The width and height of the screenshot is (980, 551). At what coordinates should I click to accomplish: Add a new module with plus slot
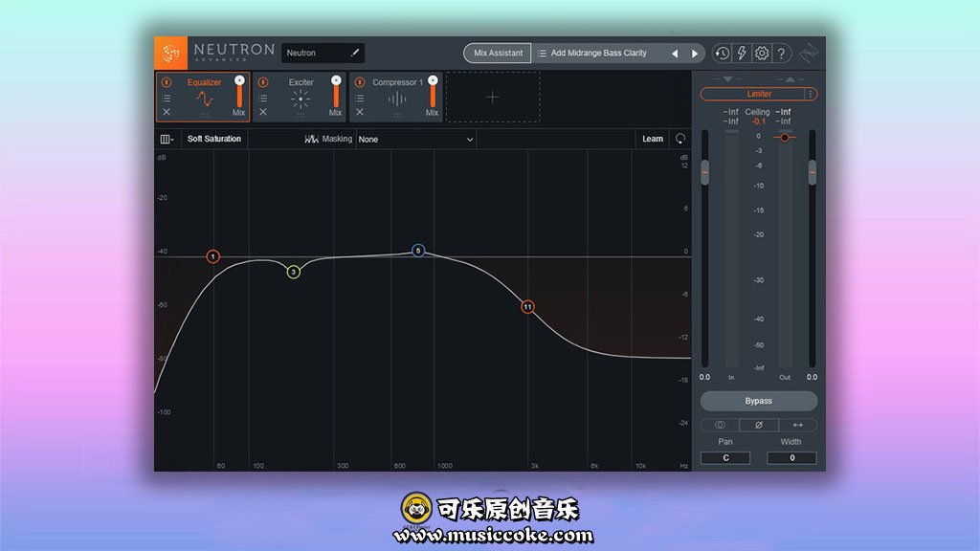coord(493,97)
